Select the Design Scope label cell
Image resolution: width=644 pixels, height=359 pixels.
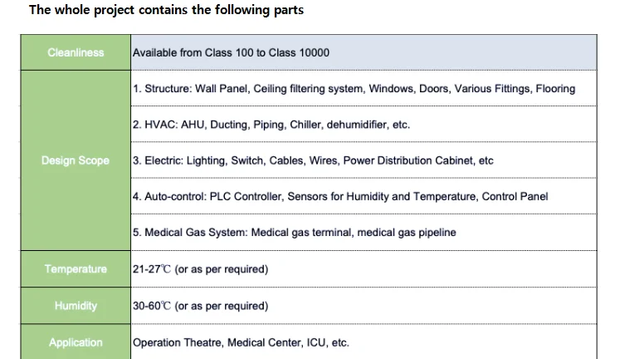(x=76, y=160)
